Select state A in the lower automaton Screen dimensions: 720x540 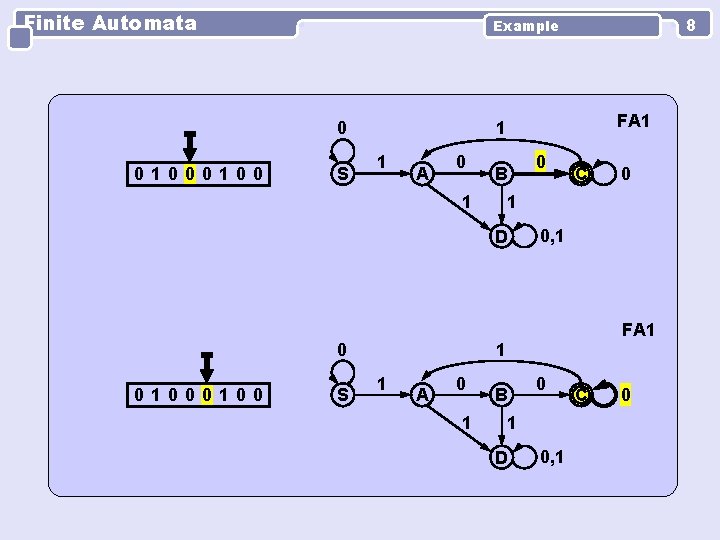tap(422, 395)
